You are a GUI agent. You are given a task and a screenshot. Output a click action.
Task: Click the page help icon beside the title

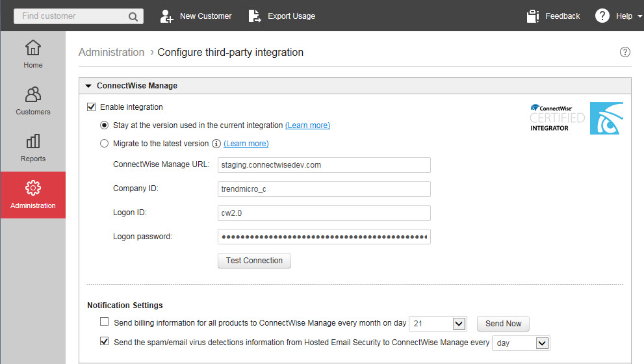(x=625, y=52)
